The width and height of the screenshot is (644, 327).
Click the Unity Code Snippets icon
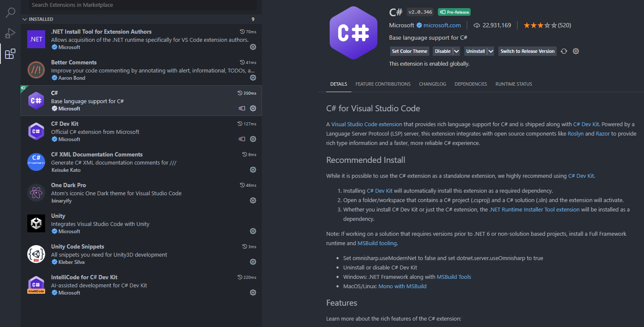pyautogui.click(x=36, y=254)
